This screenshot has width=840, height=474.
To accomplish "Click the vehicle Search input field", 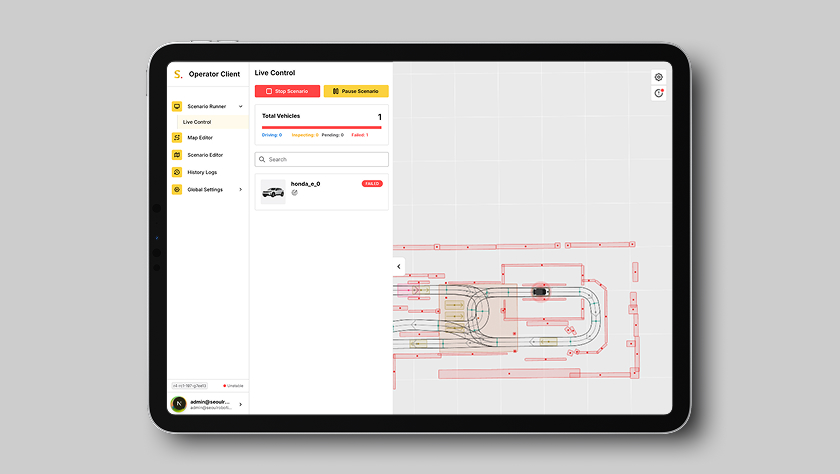I will 321,159.
